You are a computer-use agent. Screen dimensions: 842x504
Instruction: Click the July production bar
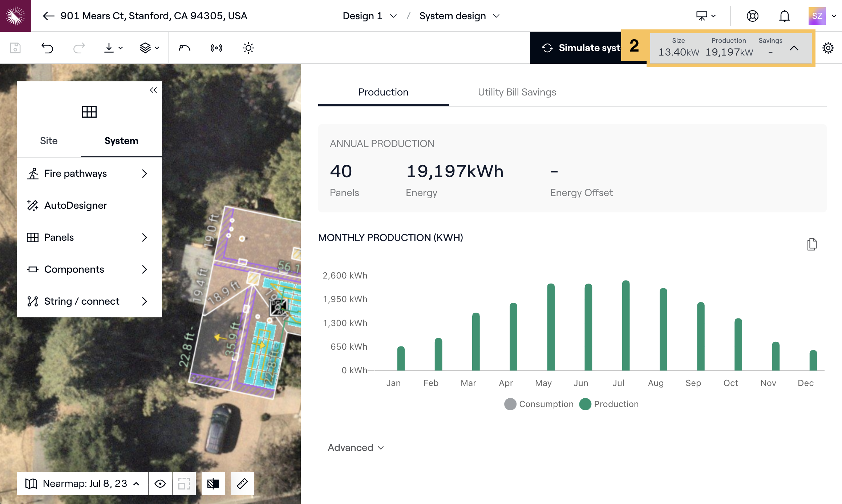click(626, 326)
